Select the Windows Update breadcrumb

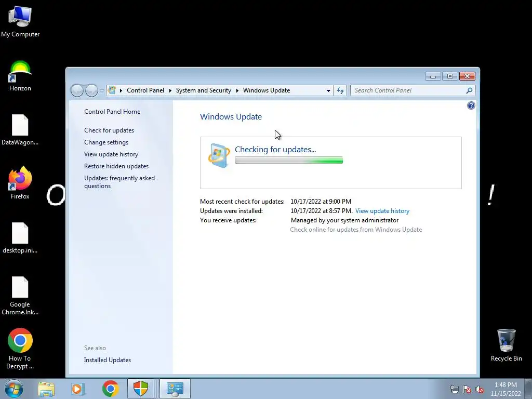point(267,90)
